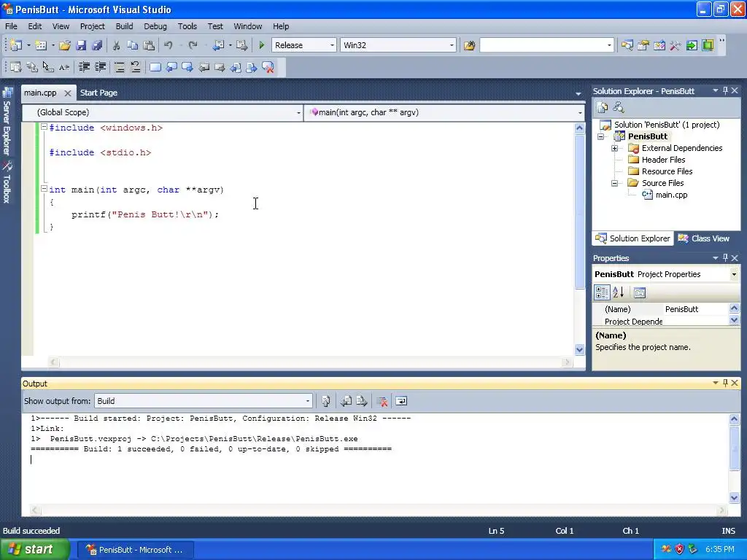
Task: Click the Clear All Bookmarks red-X icon
Action: click(268, 67)
